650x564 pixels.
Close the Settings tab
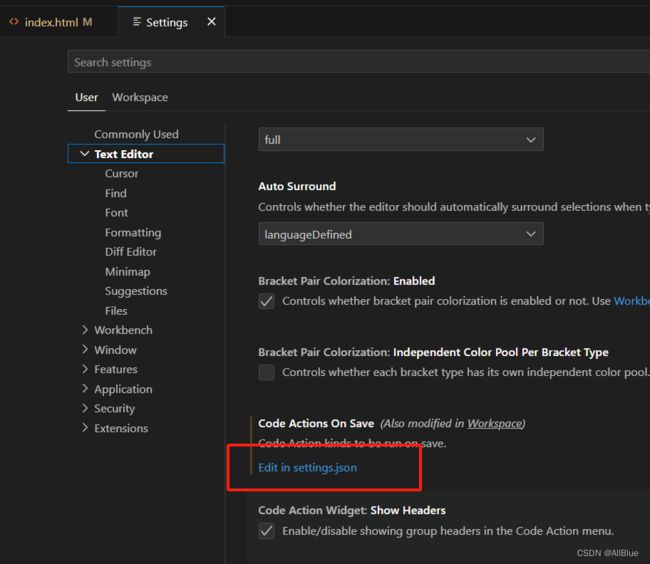coord(211,22)
